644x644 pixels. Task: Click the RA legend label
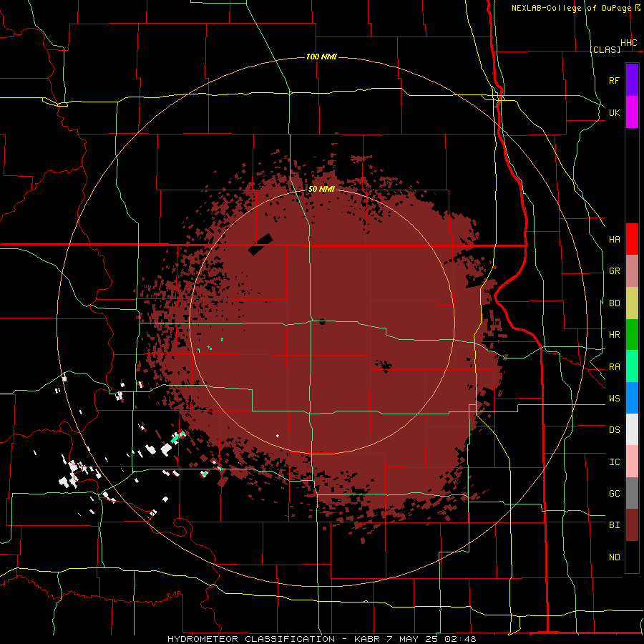coord(615,367)
